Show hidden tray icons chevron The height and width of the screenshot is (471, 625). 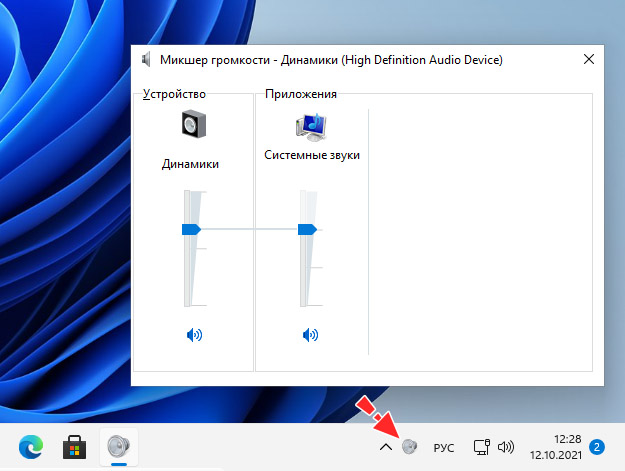(x=386, y=447)
